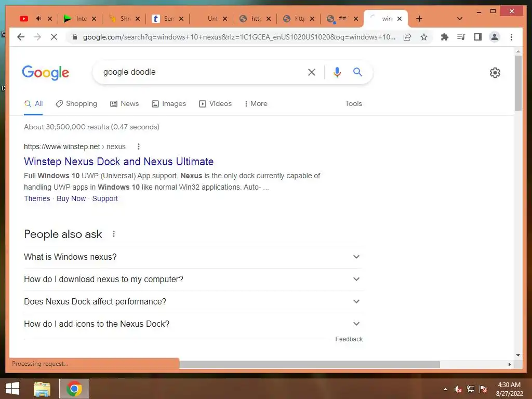The image size is (532, 399).
Task: Click the Feedback link
Action: (349, 339)
